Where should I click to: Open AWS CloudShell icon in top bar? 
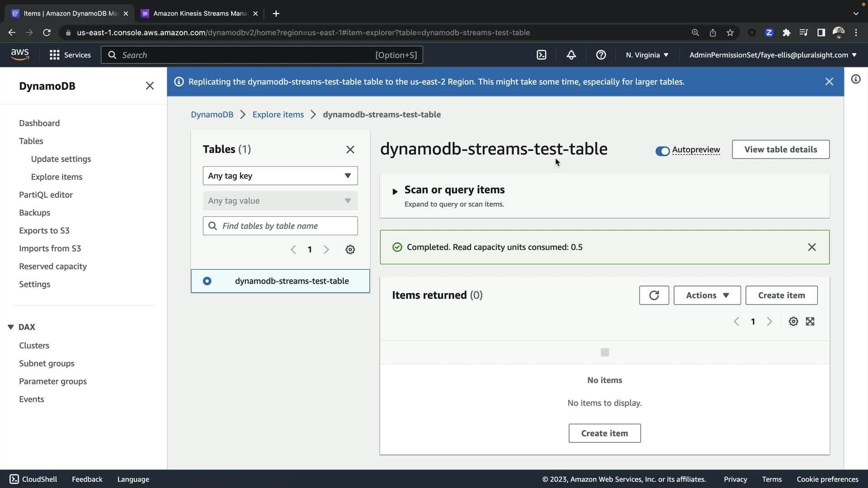click(541, 55)
